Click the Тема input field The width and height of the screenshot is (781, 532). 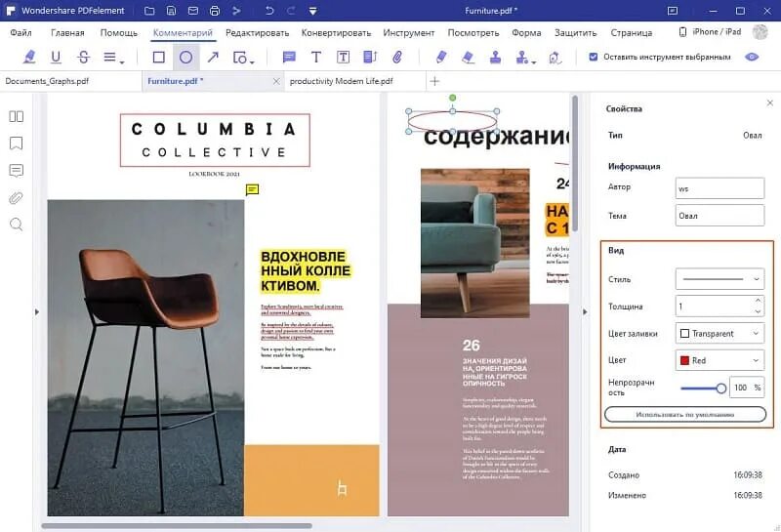pos(719,215)
